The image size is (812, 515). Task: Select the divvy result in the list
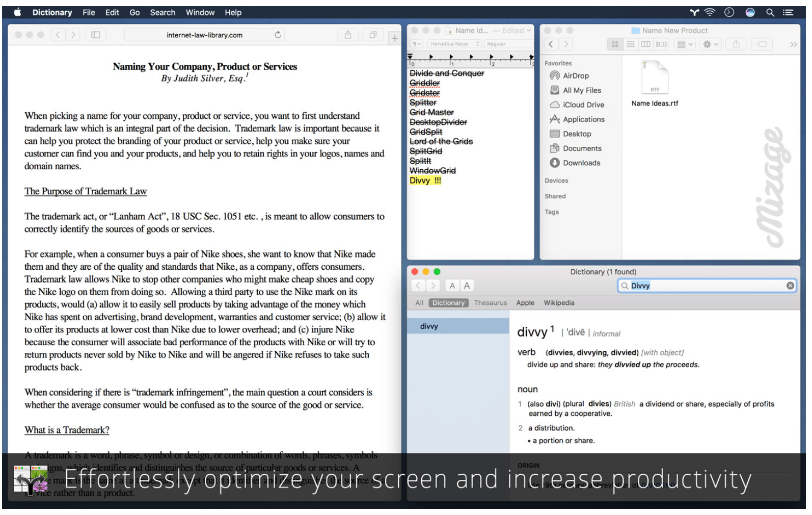click(x=458, y=326)
